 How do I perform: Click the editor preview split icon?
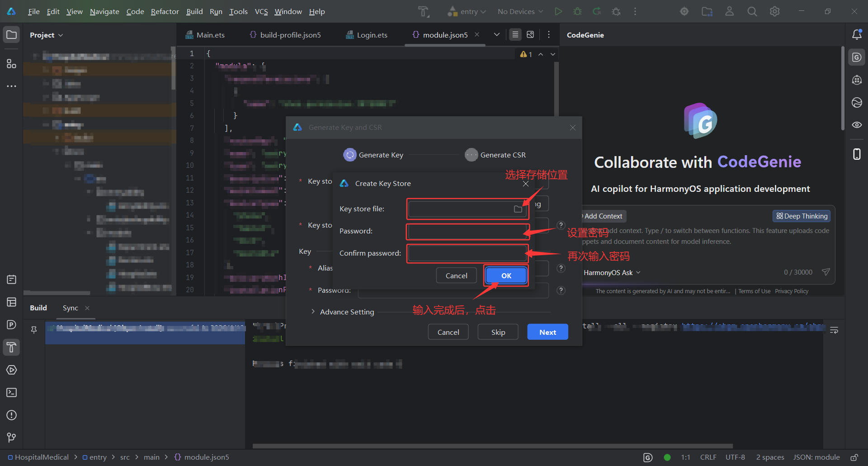point(530,34)
